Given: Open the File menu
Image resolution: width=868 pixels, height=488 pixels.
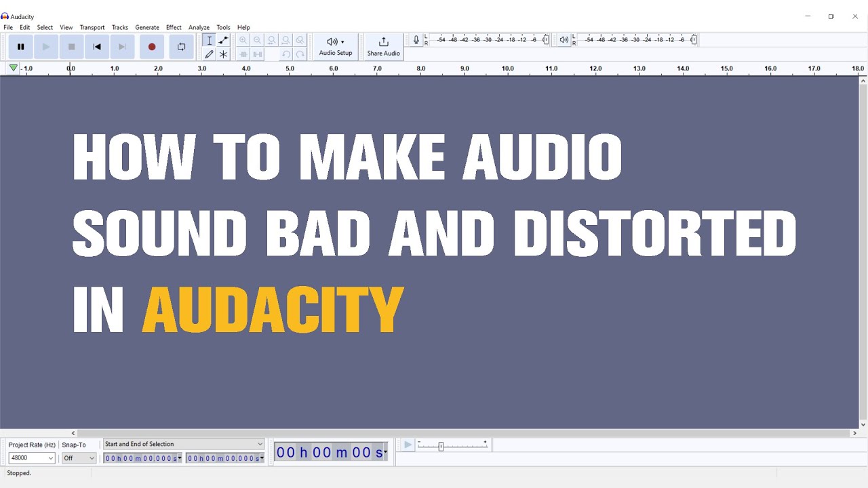Looking at the screenshot, I should coord(8,28).
